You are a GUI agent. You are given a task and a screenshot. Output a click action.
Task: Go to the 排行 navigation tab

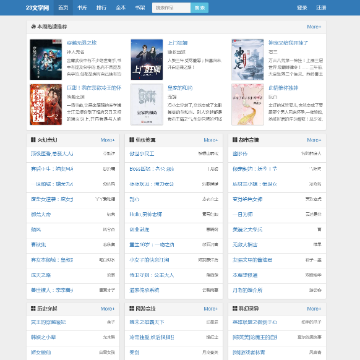[x=101, y=8]
